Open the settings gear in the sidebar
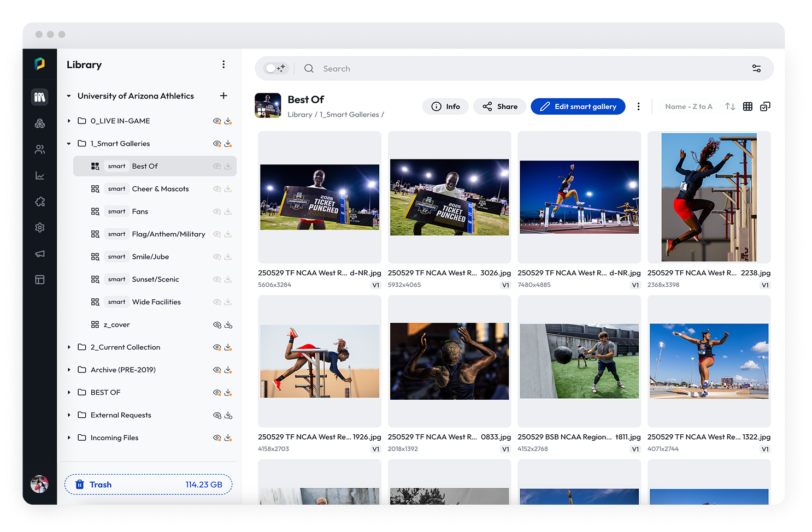Viewport: 812px width, 532px height. tap(40, 227)
